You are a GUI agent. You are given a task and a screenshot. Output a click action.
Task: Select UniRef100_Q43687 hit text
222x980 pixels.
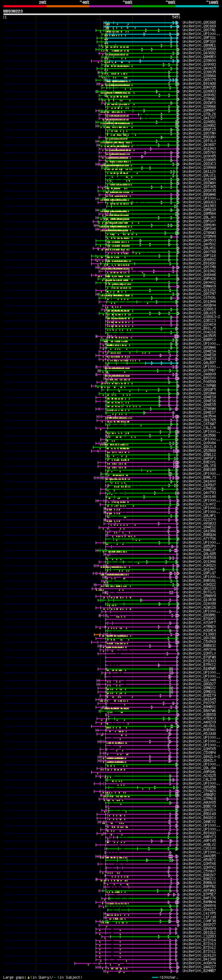pyautogui.click(x=199, y=145)
